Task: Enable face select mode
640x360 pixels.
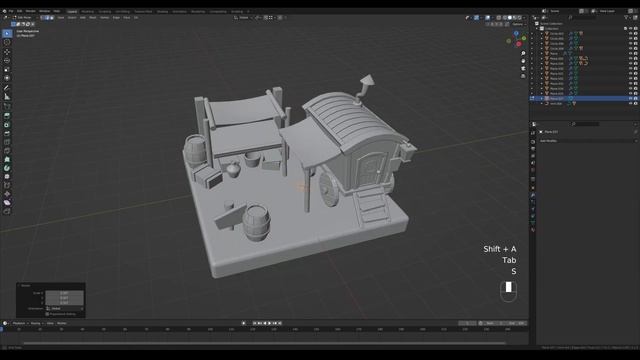Action: (x=52, y=18)
